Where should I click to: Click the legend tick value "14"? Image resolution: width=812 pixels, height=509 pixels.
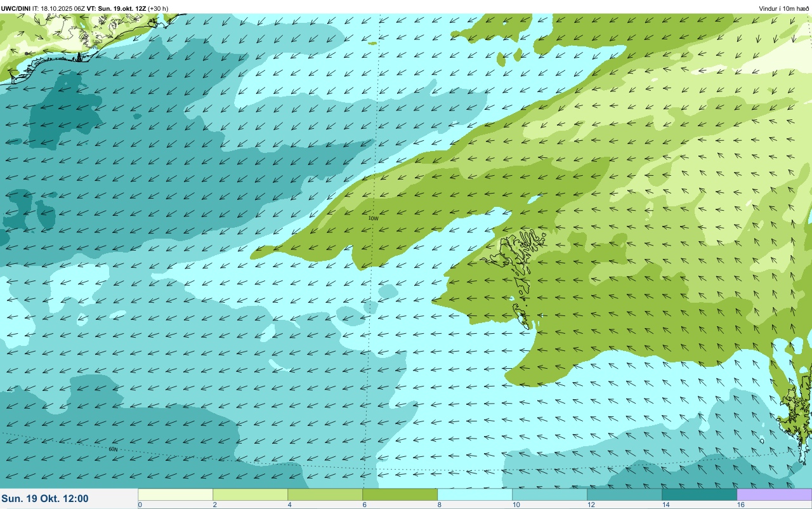coord(665,505)
